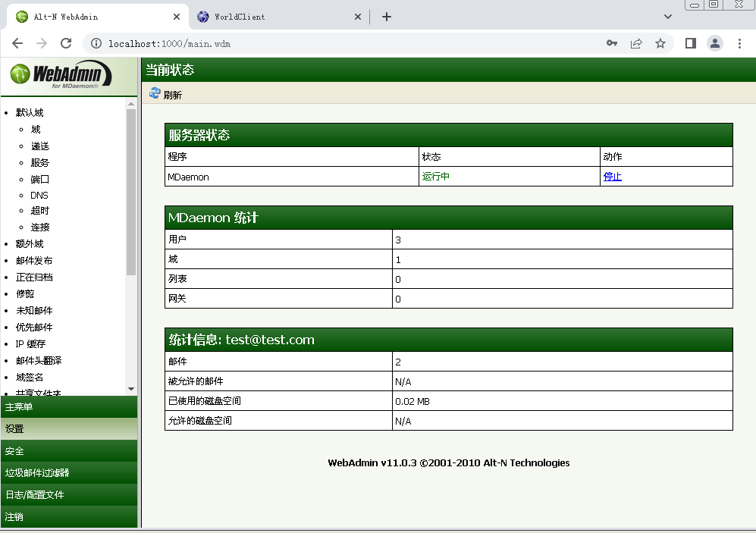Click the 邮件 count value 2

(398, 362)
